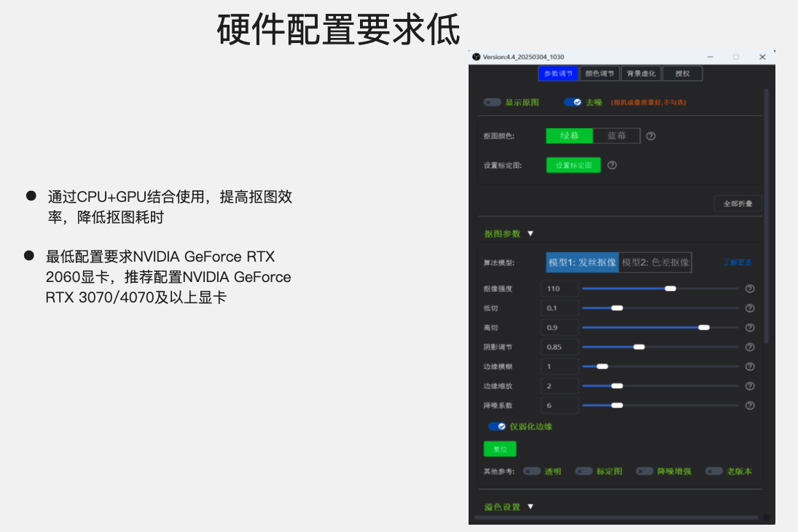Enable the 显示原图 toggle

[x=493, y=103]
